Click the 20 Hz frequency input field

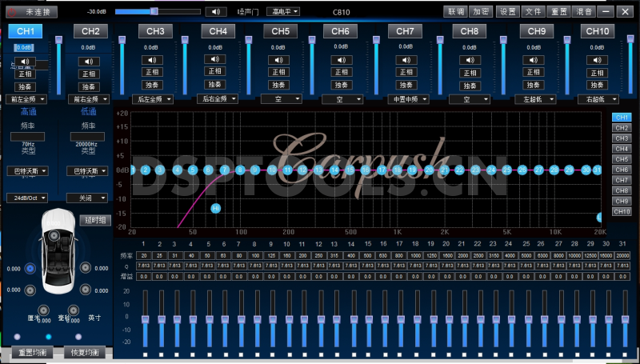[144, 255]
